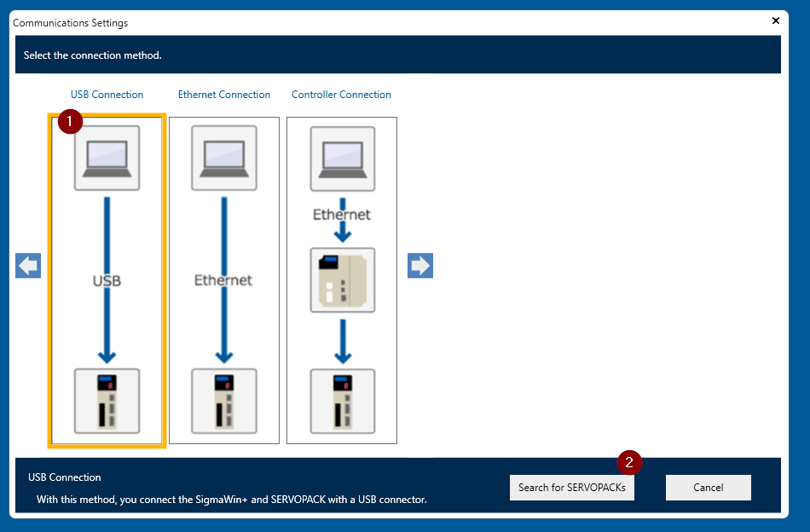Go to previous connection methods with left arrow

tap(28, 265)
